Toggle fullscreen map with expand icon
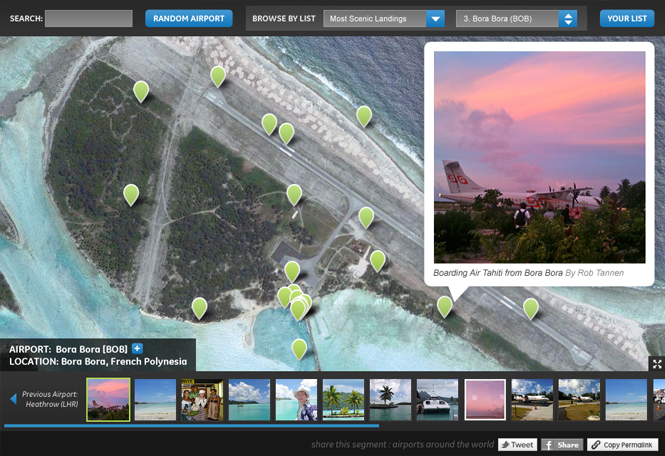 point(657,364)
